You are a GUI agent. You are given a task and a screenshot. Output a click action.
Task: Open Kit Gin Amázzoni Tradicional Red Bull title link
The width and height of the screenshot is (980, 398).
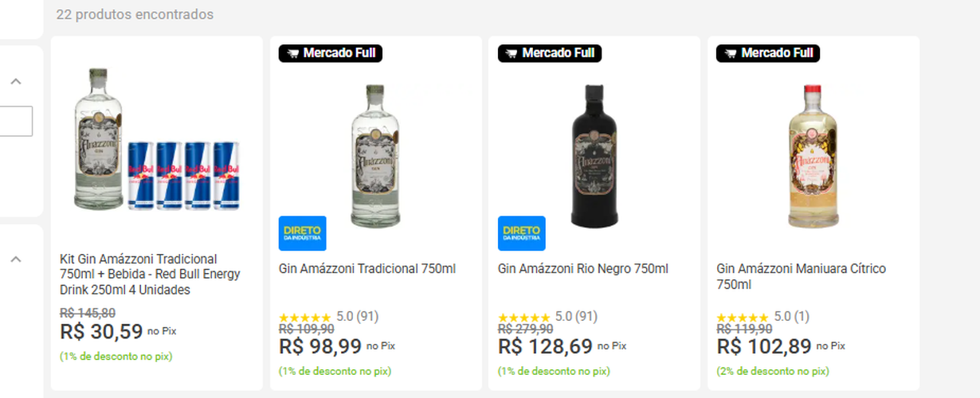click(150, 275)
